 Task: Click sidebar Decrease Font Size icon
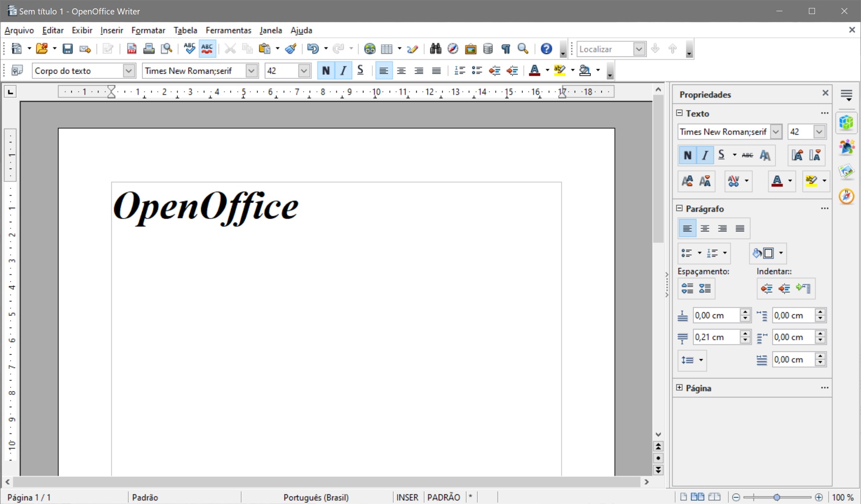(x=815, y=155)
